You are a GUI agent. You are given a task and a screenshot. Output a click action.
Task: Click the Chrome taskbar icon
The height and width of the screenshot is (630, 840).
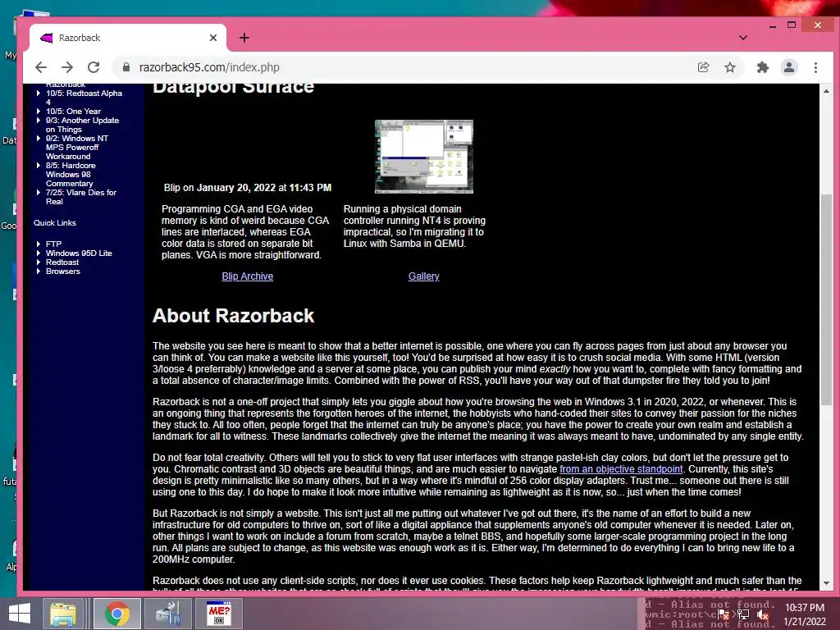116,614
